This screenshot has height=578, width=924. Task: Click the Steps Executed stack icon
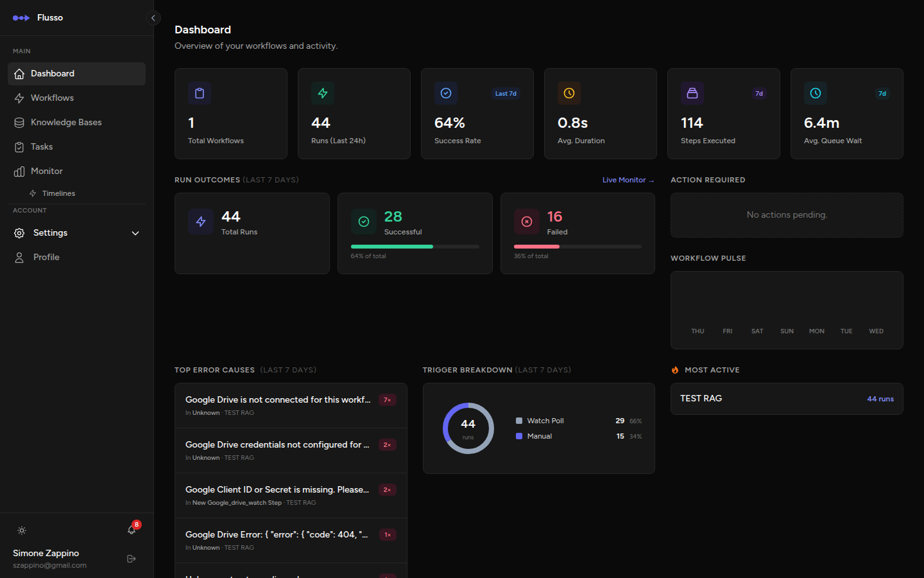coord(692,93)
